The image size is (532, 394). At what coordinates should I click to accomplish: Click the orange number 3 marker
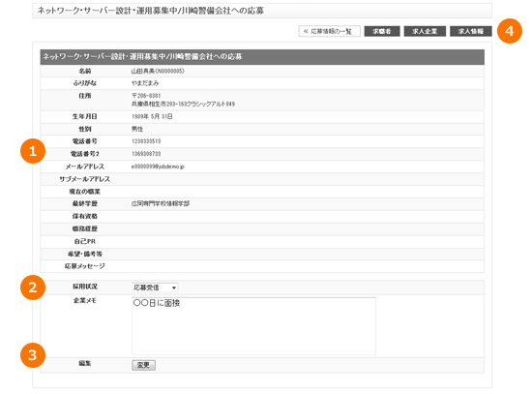[33, 355]
